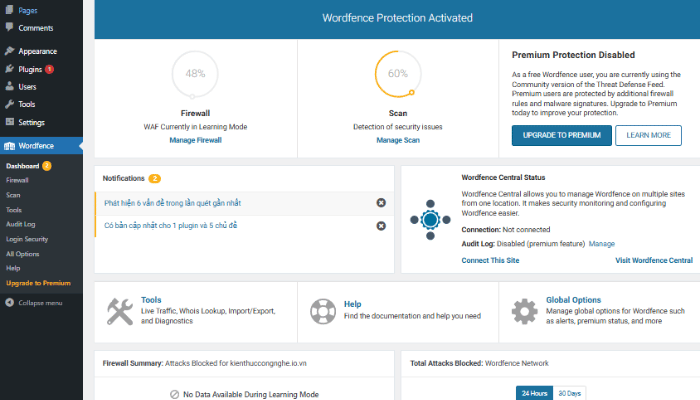Click the UPGRADE TO PREMIUM button
700x400 pixels.
point(562,135)
